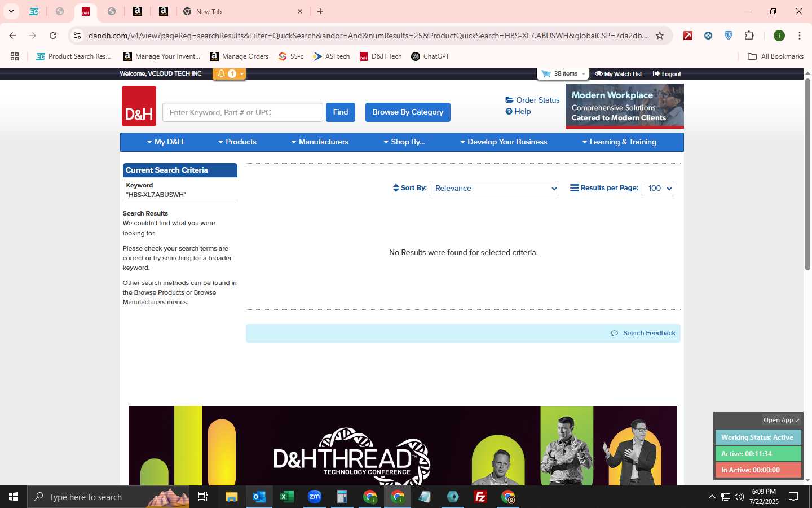Bookmark this page with star icon
This screenshot has height=508, width=812.
coord(660,36)
